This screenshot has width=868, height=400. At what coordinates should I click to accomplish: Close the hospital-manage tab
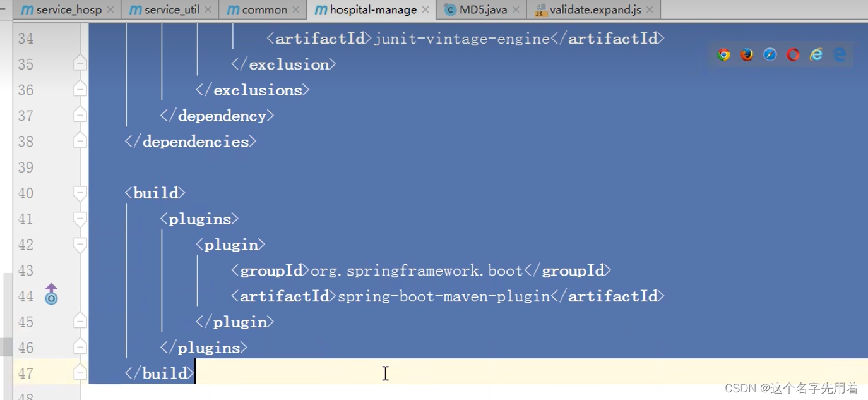(x=425, y=10)
